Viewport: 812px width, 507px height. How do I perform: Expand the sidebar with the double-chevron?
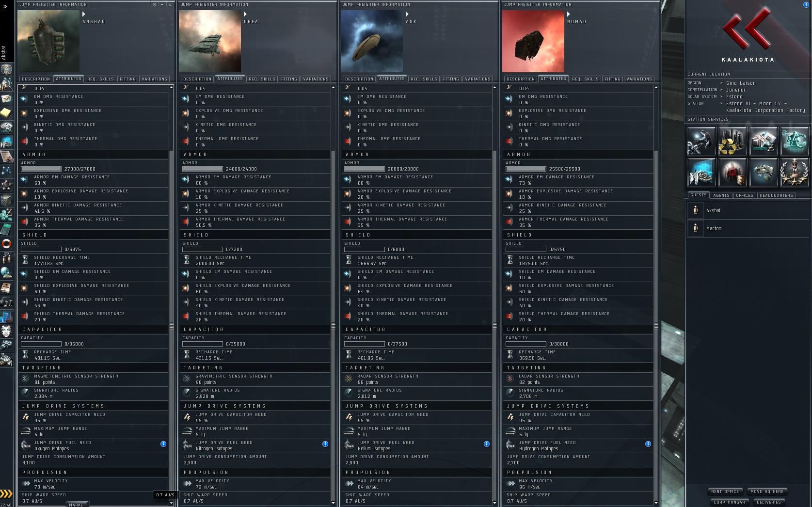(5, 7)
